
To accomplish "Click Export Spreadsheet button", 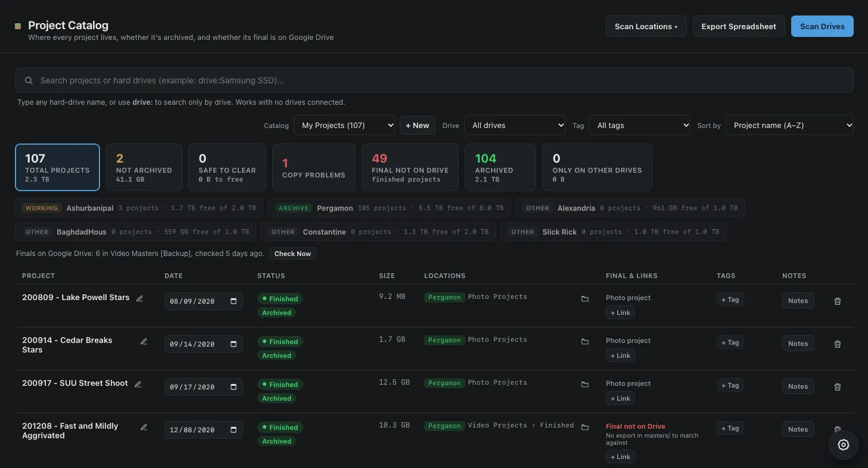I will tap(739, 26).
